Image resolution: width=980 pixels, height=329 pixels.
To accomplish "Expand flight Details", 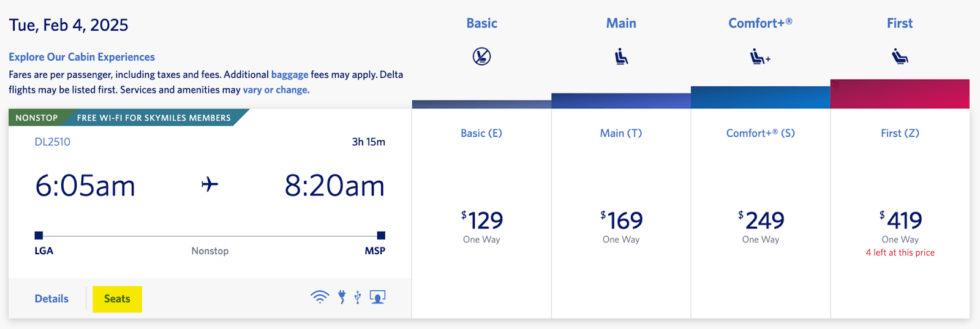I will pyautogui.click(x=51, y=299).
